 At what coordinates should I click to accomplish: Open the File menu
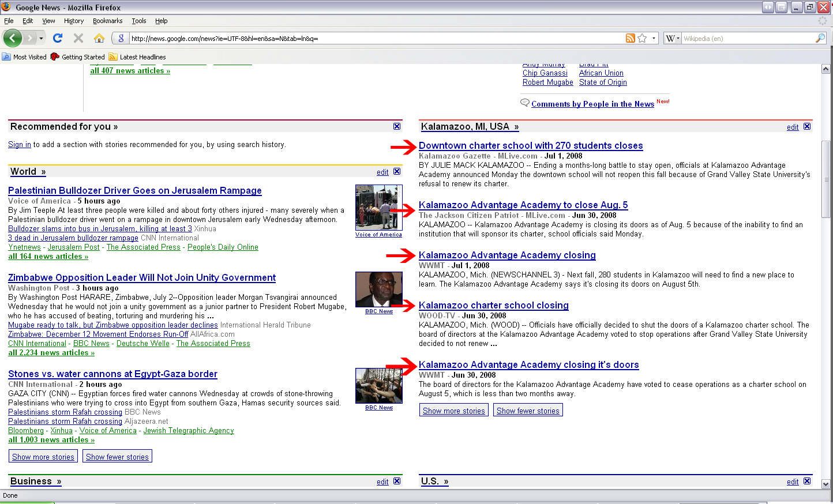tap(9, 21)
